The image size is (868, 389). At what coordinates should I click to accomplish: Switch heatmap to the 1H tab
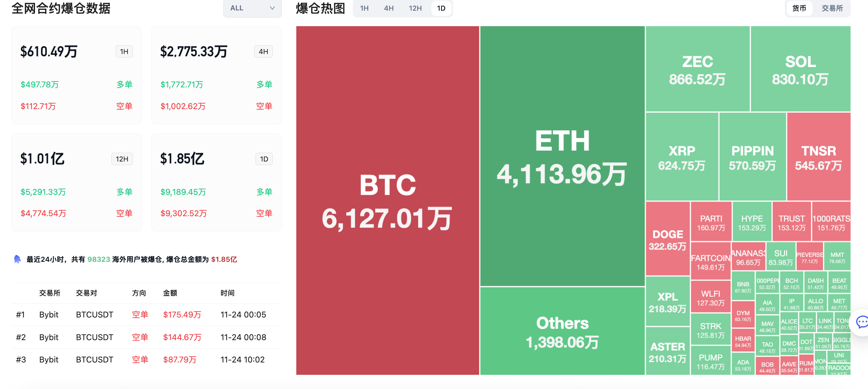[364, 8]
